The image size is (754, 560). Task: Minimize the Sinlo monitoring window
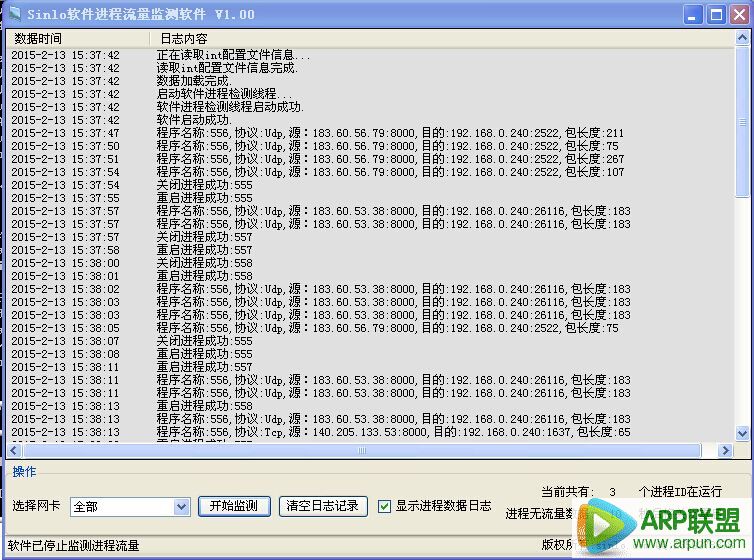point(692,15)
